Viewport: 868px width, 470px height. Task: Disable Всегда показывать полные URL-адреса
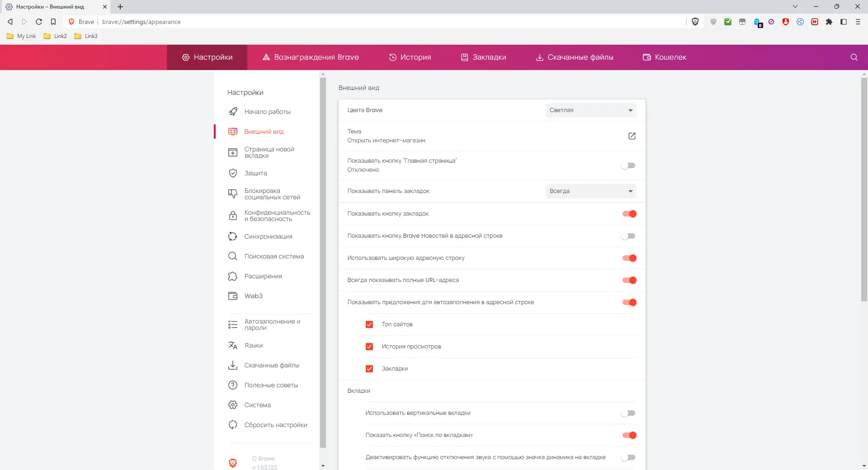click(x=629, y=280)
